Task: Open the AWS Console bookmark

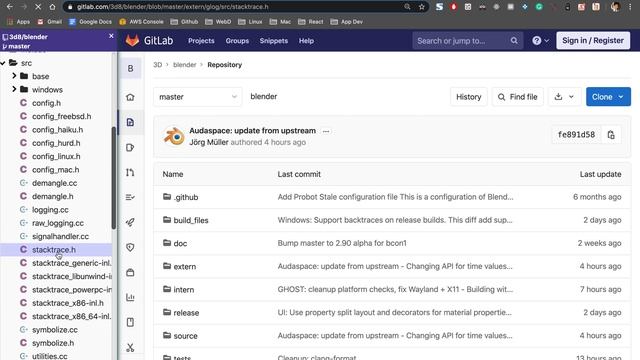Action: [x=141, y=22]
